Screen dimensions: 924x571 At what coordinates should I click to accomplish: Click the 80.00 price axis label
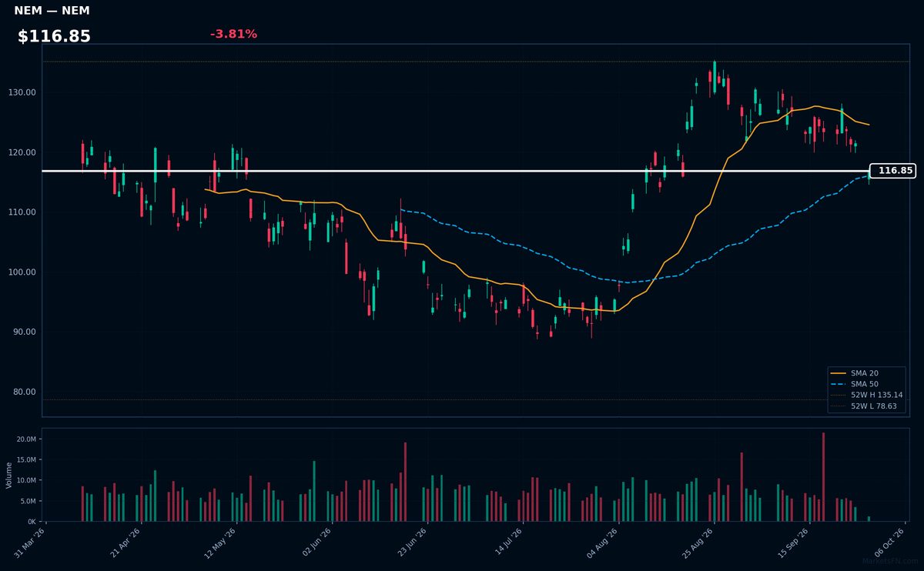coord(24,392)
